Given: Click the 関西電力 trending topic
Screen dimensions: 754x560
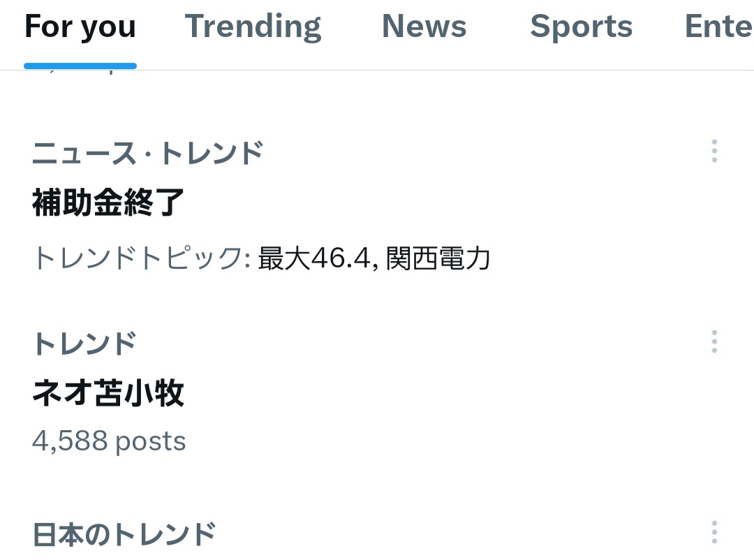Looking at the screenshot, I should pos(437,259).
